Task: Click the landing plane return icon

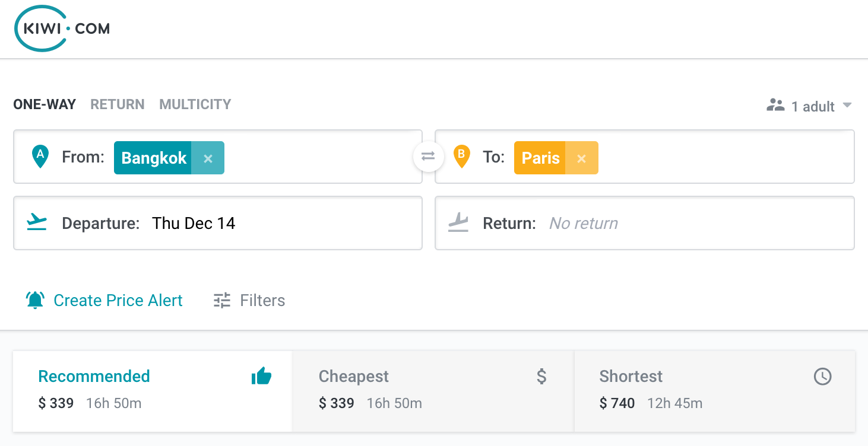Action: click(458, 223)
